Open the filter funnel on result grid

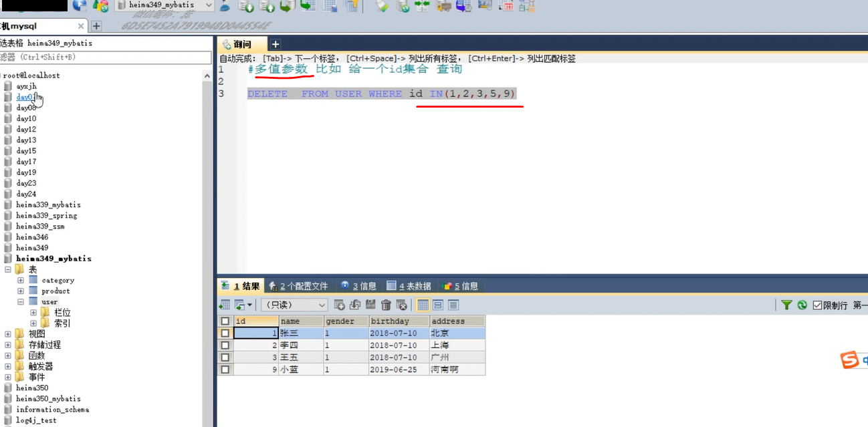click(x=786, y=305)
